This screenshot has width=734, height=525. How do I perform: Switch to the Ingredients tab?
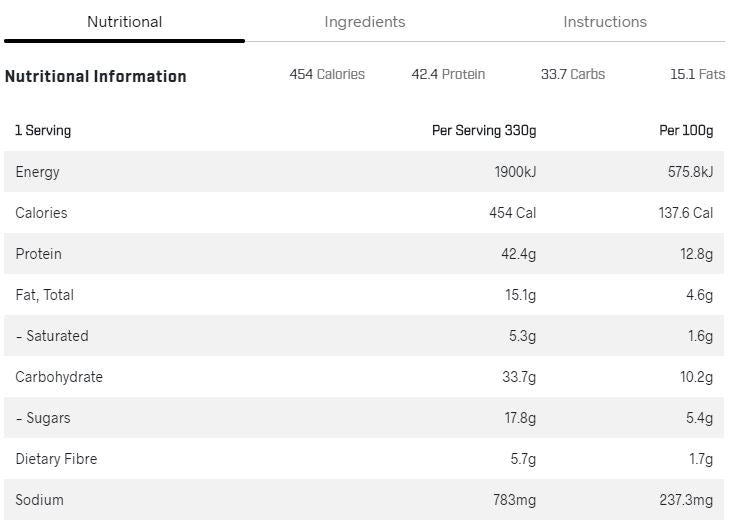pos(365,22)
